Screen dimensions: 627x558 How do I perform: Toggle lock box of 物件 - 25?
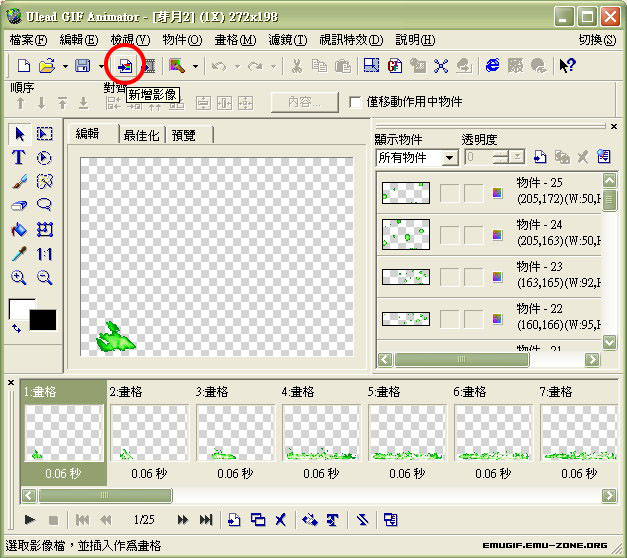[474, 193]
